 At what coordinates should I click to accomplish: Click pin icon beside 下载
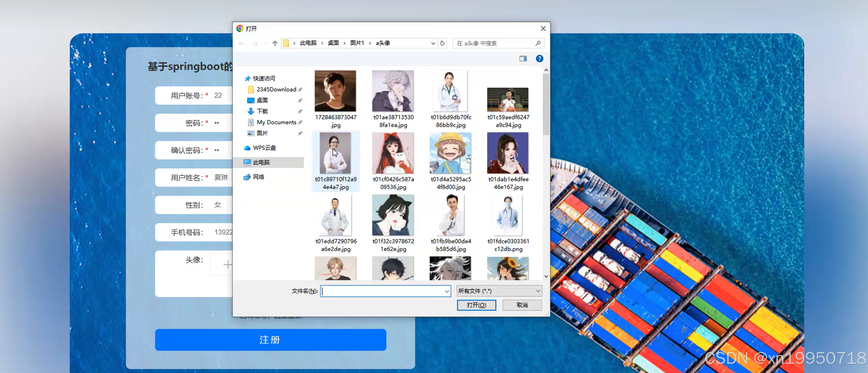tap(300, 112)
